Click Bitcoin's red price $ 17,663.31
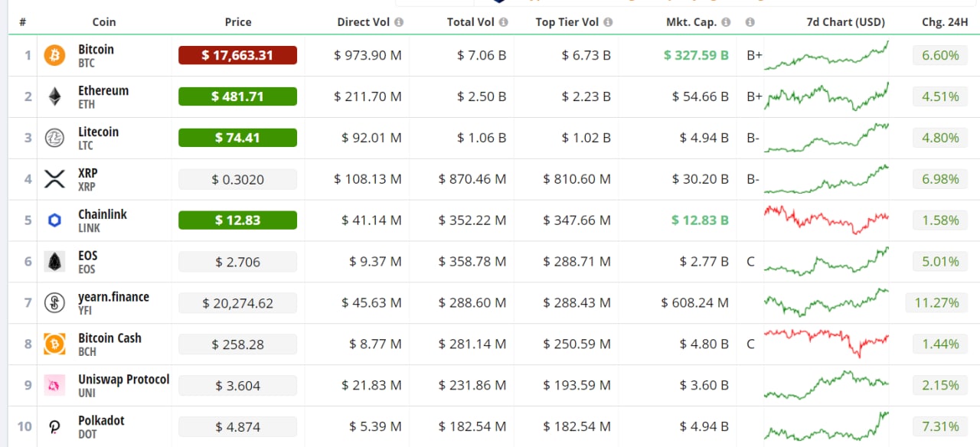The image size is (980, 447). pyautogui.click(x=237, y=55)
